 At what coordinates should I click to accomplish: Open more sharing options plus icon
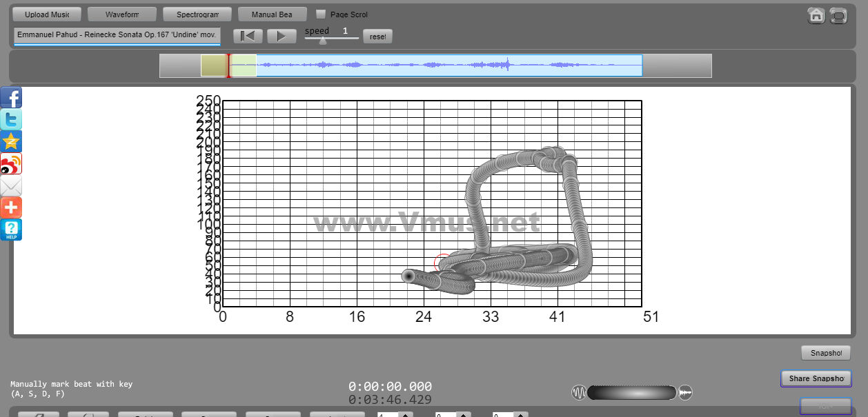pyautogui.click(x=11, y=207)
